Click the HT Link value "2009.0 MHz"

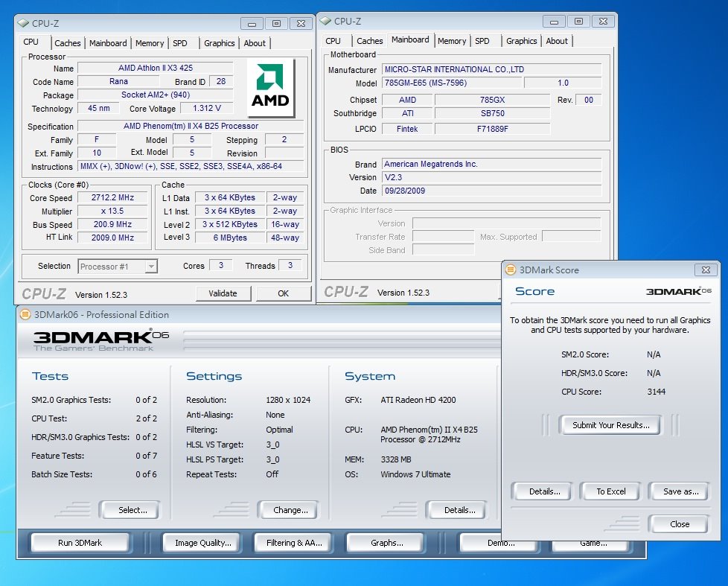pos(113,238)
